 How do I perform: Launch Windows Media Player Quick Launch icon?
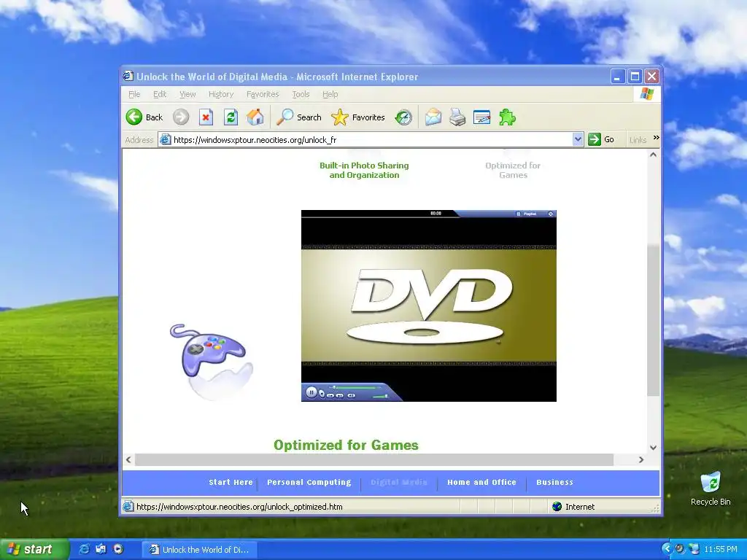[x=118, y=549]
